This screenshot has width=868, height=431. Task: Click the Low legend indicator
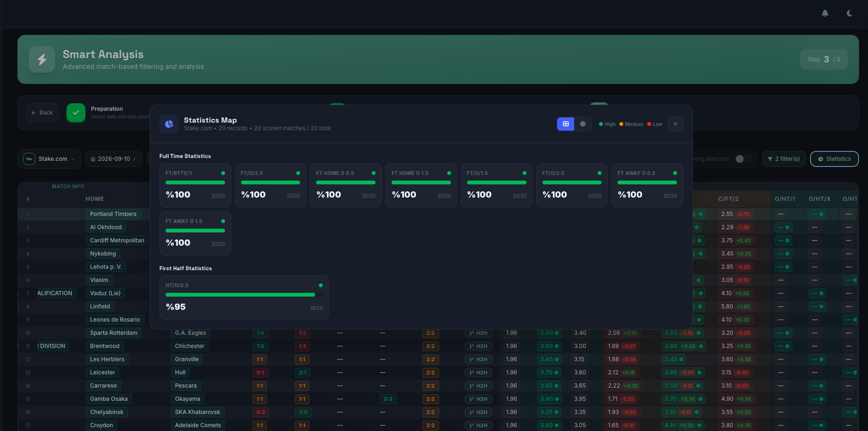click(655, 124)
